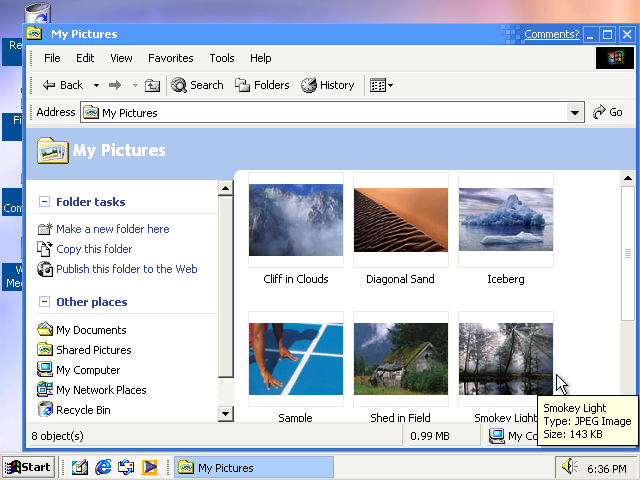Screen dimensions: 640x480
Task: Click My Computer icon in Other places
Action: pos(45,369)
